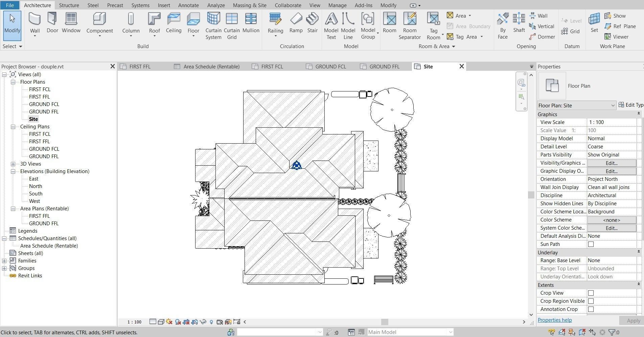The width and height of the screenshot is (644, 337).
Task: Expand the Groups tree node
Action: [x=4, y=268]
